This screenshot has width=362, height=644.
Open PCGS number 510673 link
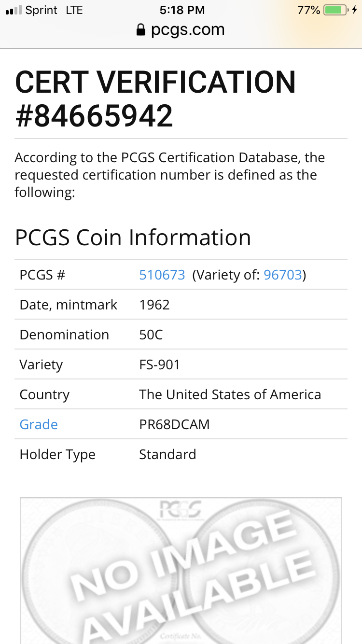pyautogui.click(x=162, y=275)
